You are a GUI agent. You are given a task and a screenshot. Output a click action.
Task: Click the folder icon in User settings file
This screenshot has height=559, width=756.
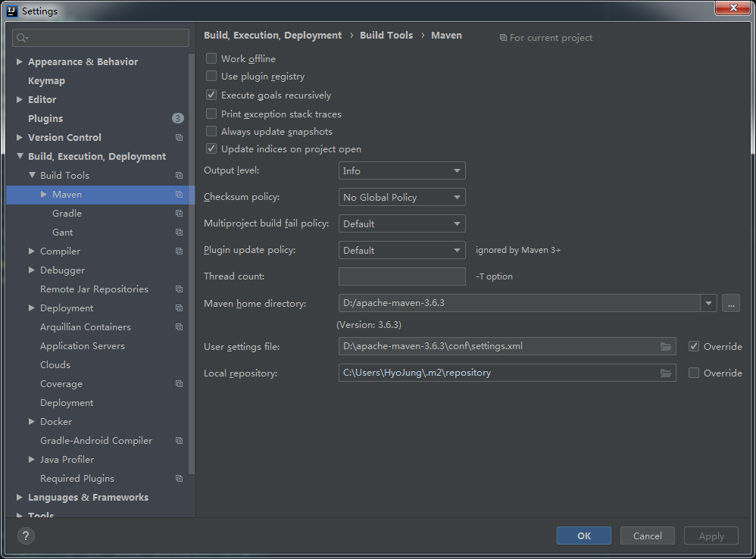point(666,346)
